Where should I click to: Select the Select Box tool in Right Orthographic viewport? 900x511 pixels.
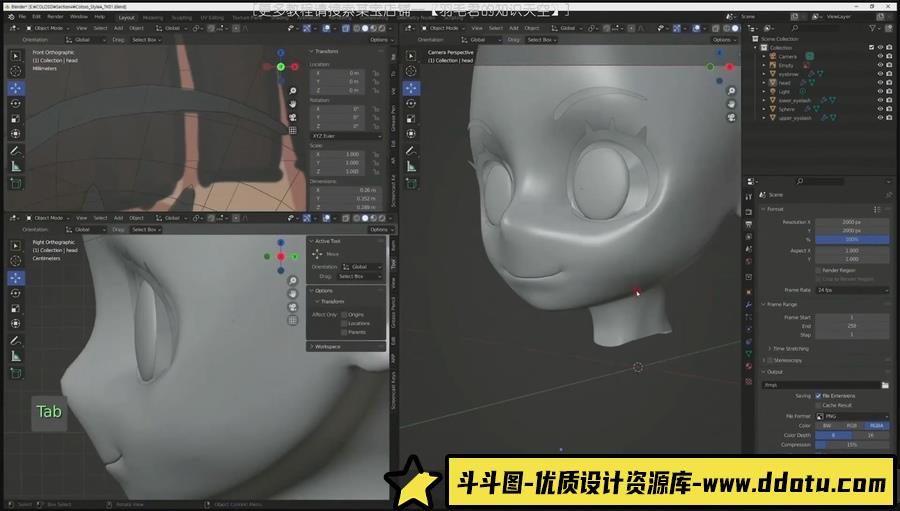click(x=15, y=246)
